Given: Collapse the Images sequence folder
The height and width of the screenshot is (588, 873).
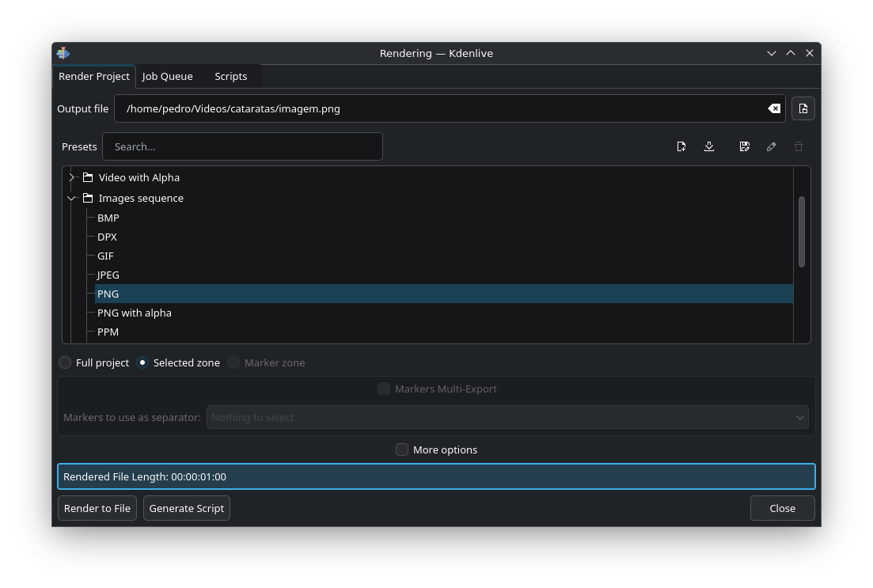Looking at the screenshot, I should [71, 198].
